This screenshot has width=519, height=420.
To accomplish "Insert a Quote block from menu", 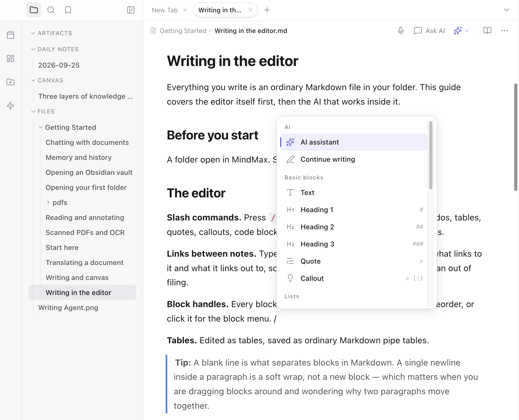I will [x=354, y=261].
